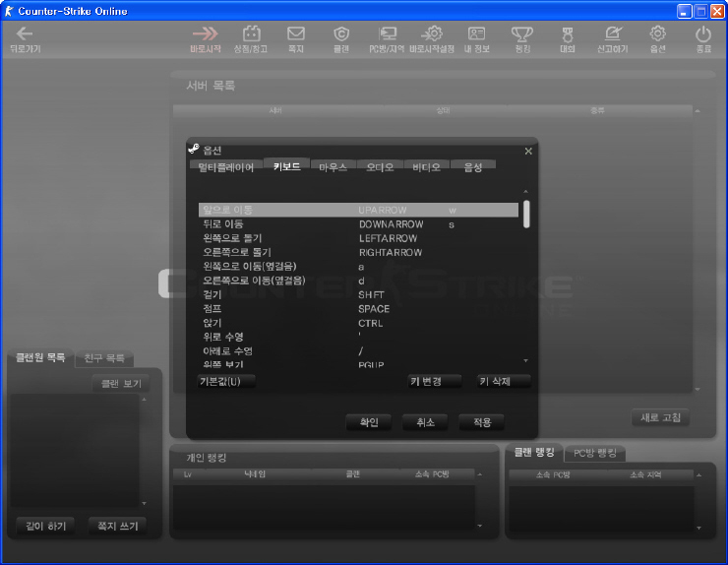Click the 쪽지 쓰기 button
The image size is (728, 565).
117,526
